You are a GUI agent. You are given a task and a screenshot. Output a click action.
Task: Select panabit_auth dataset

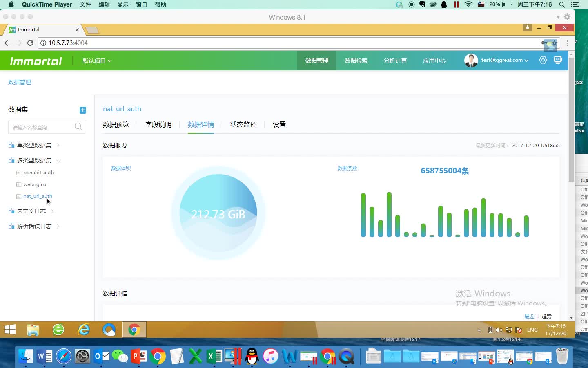39,173
